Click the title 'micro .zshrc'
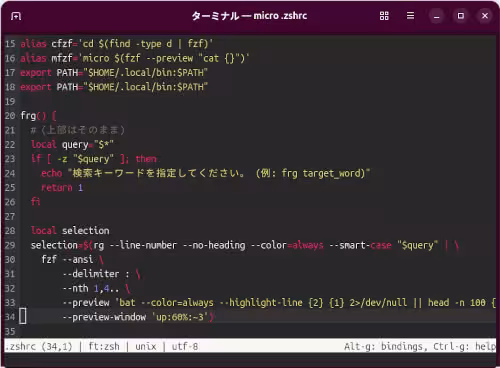This screenshot has height=368, width=500. point(280,16)
